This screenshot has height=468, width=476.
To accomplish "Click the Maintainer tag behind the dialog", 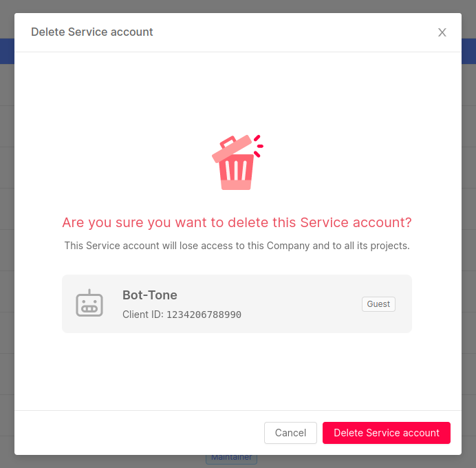I will tap(231, 459).
